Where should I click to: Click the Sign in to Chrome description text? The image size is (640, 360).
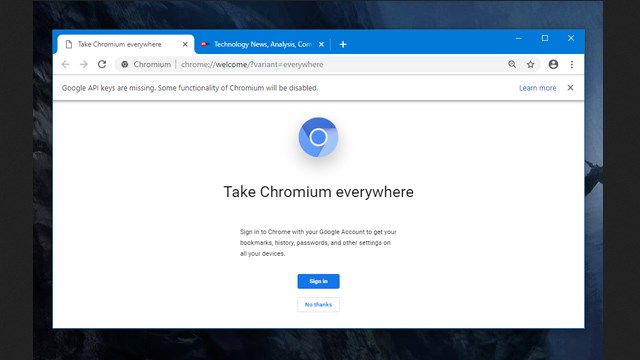pyautogui.click(x=318, y=242)
